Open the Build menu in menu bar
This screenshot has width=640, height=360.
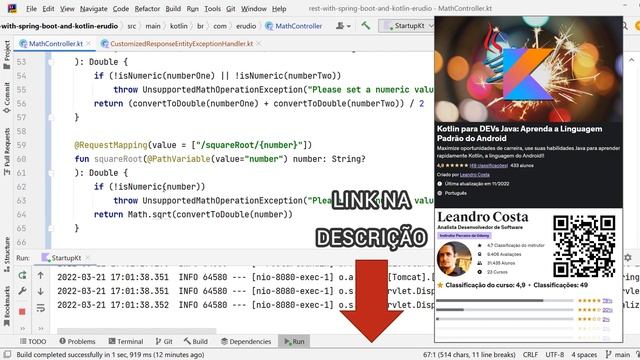(173, 9)
